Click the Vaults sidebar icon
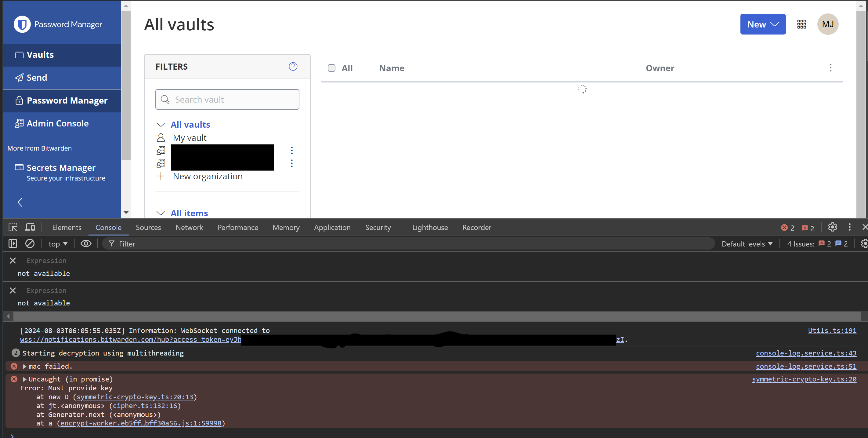Screen dimensions: 868x438 point(19,55)
